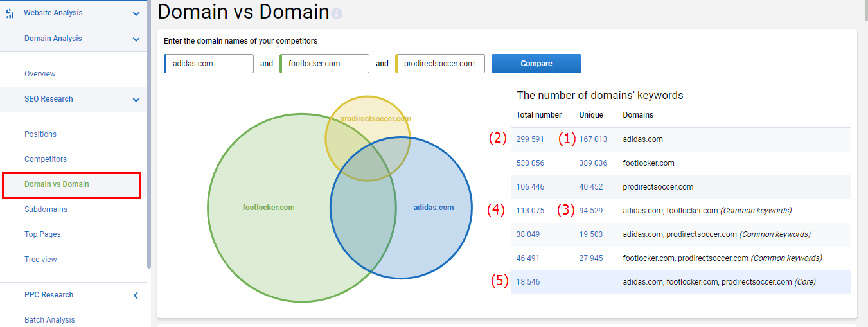Click the prodirectsoccer.com row domain name
Image resolution: width=868 pixels, height=327 pixels.
tap(659, 187)
